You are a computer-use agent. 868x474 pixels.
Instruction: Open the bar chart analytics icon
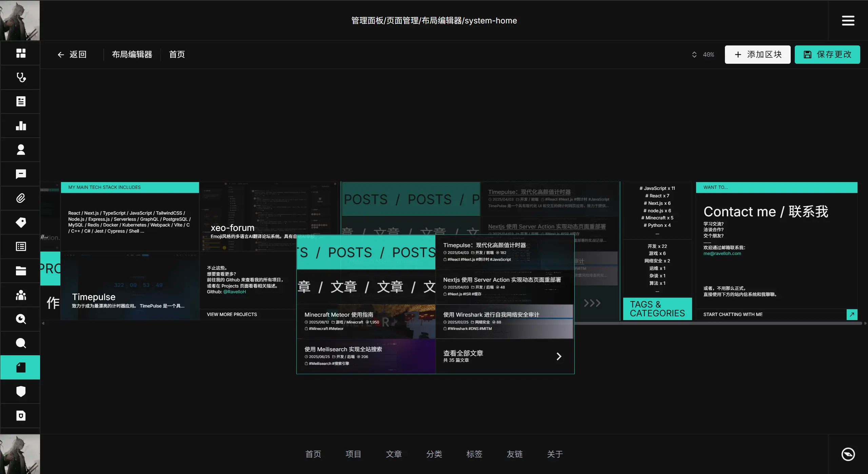21,126
